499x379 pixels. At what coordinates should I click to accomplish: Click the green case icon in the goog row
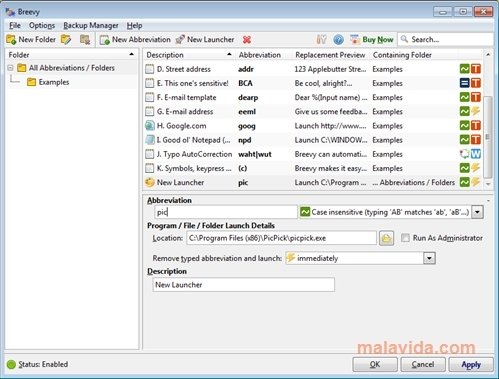(464, 126)
